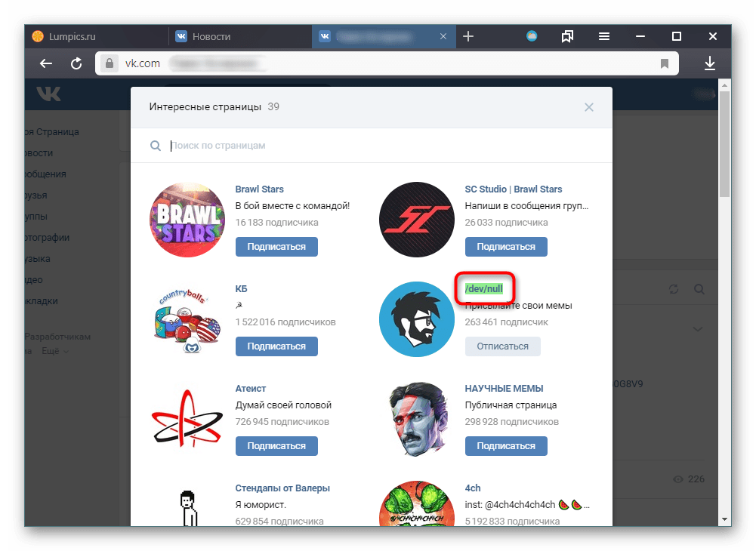The height and width of the screenshot is (551, 756).
Task: Open the Brawl Stars page link
Action: point(259,189)
